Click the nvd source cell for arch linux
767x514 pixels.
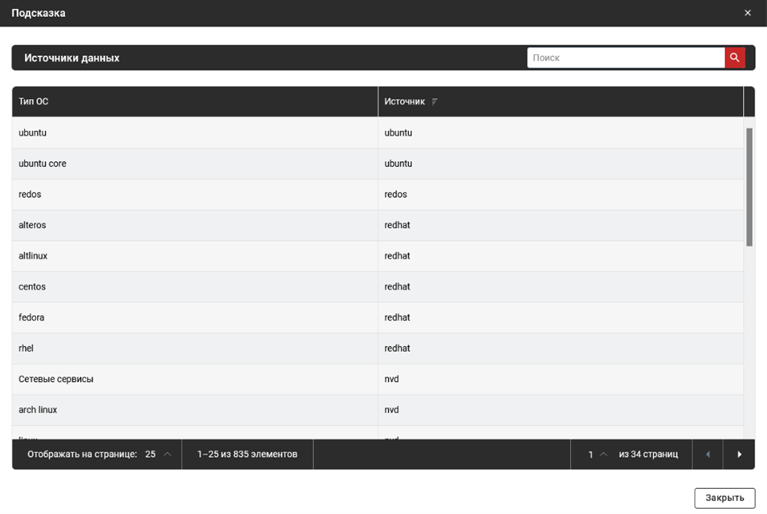pos(561,410)
